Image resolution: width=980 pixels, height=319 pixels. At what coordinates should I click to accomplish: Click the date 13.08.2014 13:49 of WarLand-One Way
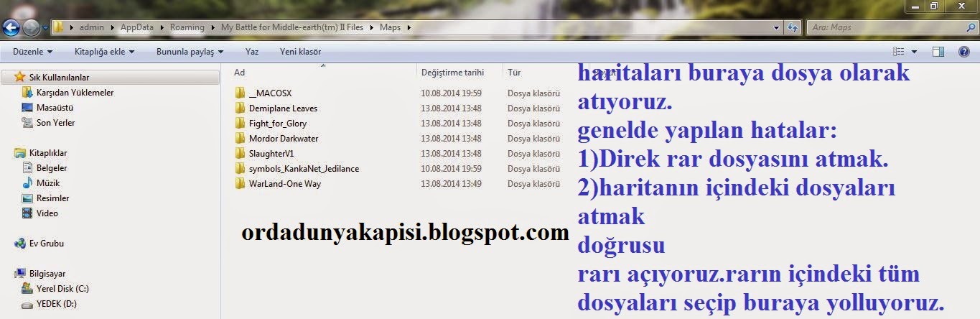point(451,184)
